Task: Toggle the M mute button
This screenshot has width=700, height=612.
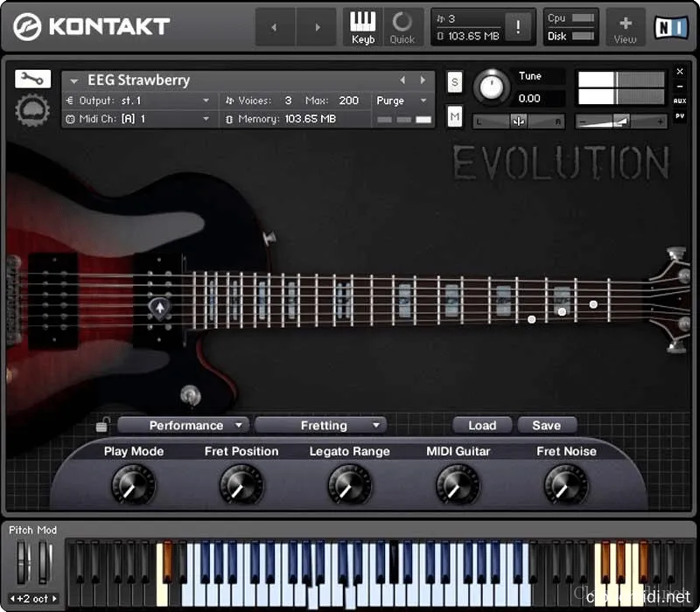Action: click(x=455, y=116)
